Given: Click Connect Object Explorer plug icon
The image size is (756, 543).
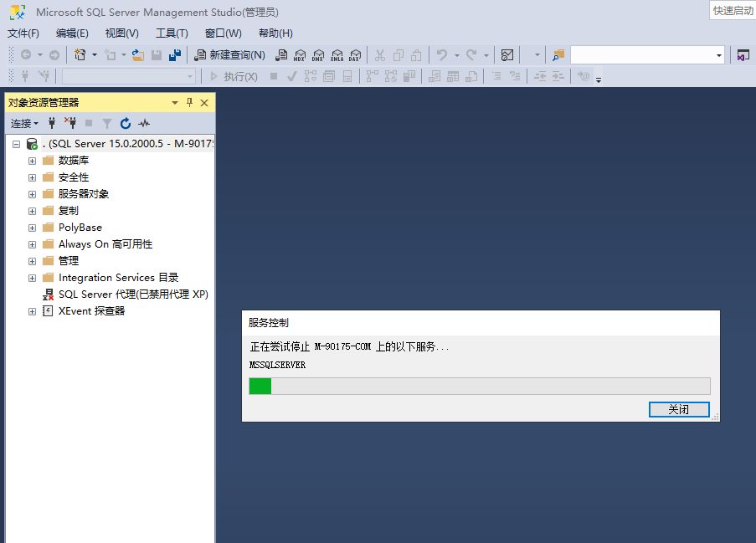Looking at the screenshot, I should (x=52, y=123).
